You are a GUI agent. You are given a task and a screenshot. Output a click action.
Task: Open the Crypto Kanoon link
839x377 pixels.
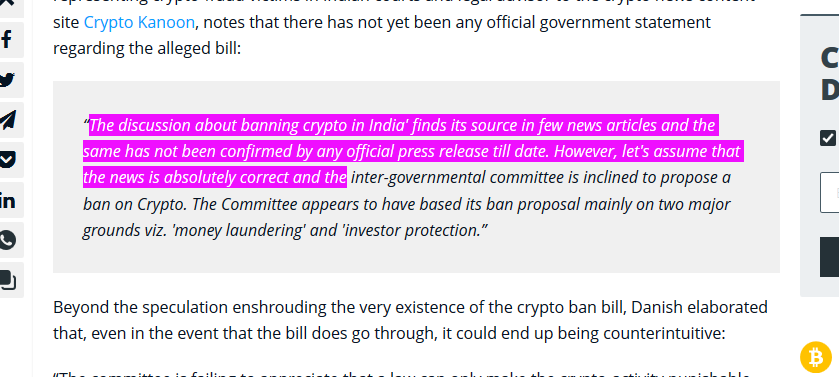(x=139, y=22)
